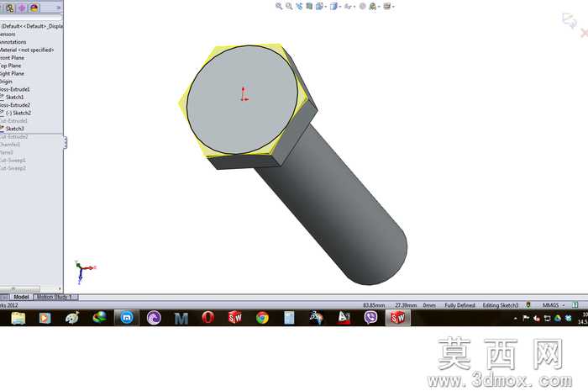Open the Viber taskbar icon

coord(371,318)
